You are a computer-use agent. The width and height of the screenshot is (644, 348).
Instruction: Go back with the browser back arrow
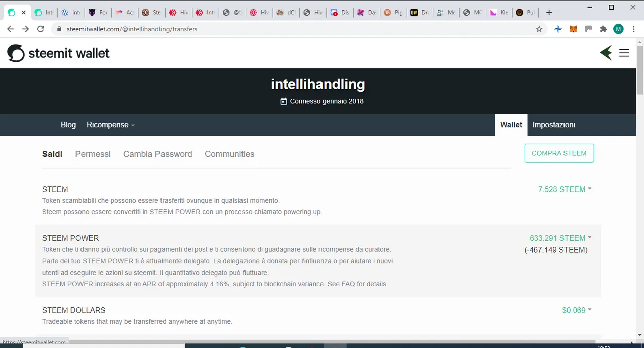[10, 29]
